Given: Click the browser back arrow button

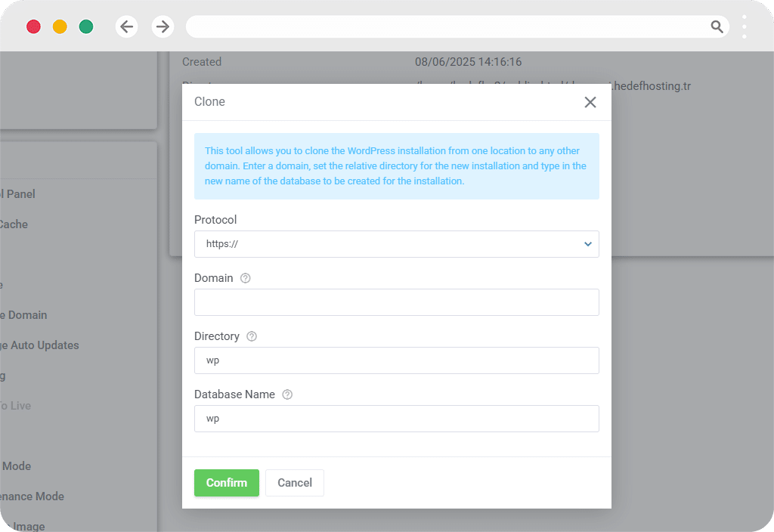Looking at the screenshot, I should [126, 26].
